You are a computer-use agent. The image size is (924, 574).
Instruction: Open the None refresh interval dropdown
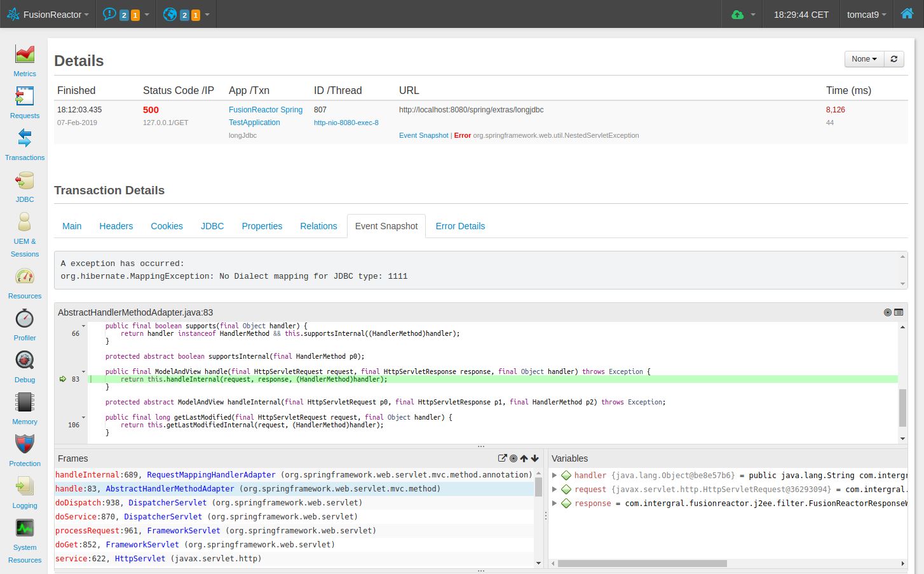tap(864, 58)
